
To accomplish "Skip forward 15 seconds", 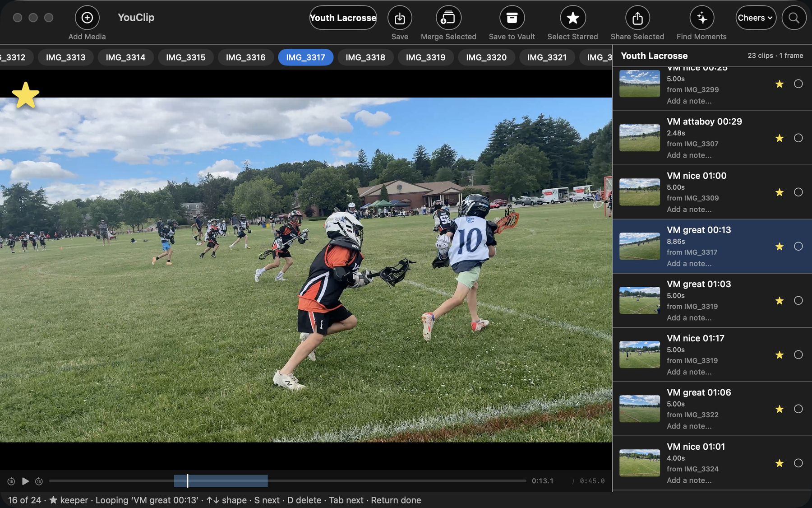I will coord(39,481).
